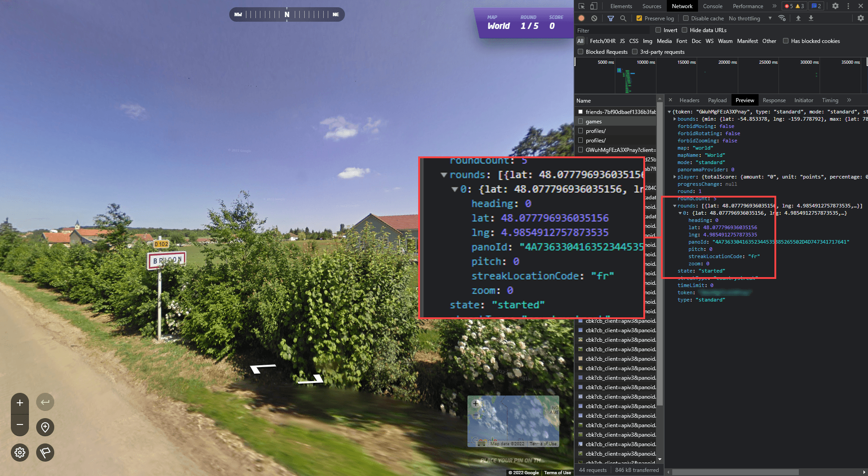The height and width of the screenshot is (476, 868).
Task: Return to start location pin button
Action: (x=45, y=427)
